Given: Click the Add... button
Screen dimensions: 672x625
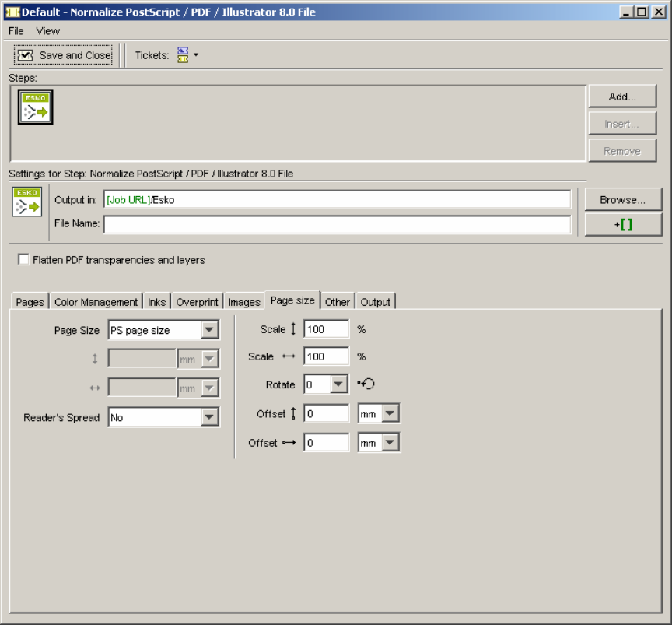Looking at the screenshot, I should pos(622,97).
